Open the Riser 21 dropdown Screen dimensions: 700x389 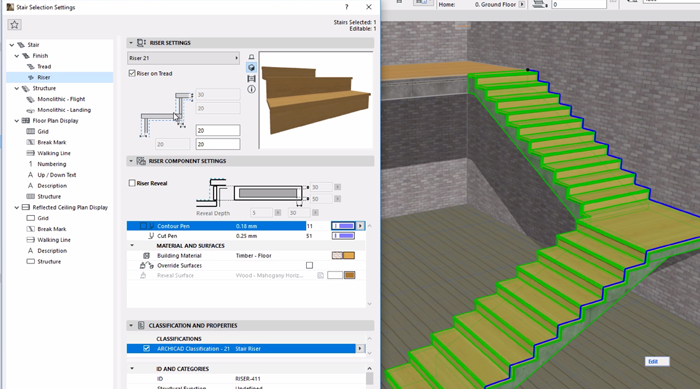[x=183, y=58]
